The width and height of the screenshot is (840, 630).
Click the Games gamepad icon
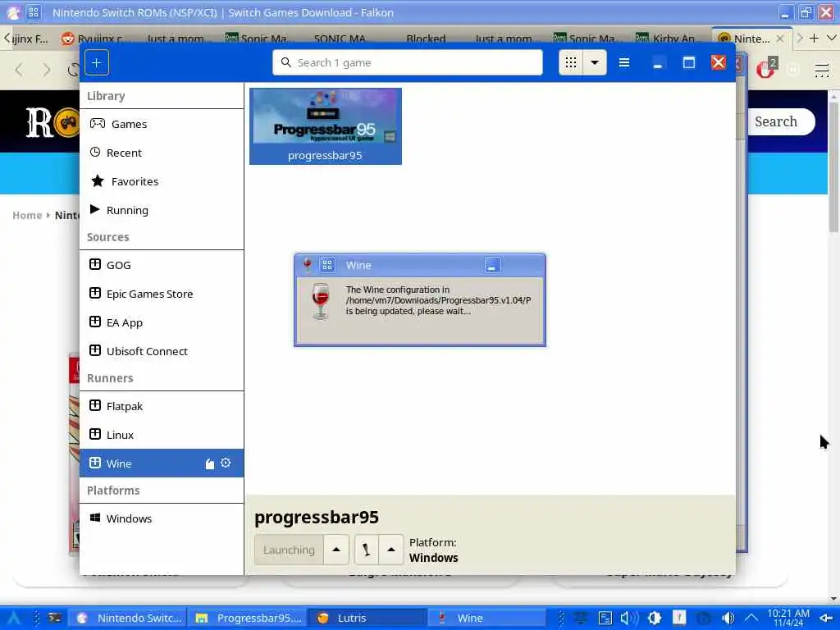pyautogui.click(x=98, y=124)
